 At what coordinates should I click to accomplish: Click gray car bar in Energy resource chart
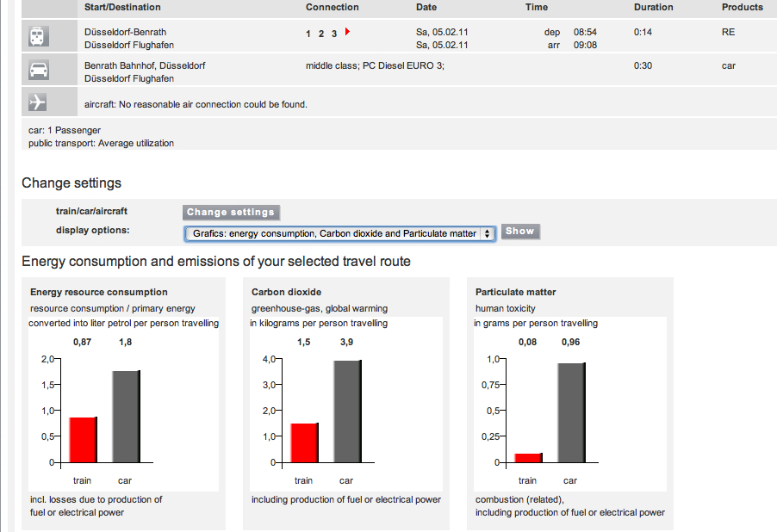click(126, 417)
